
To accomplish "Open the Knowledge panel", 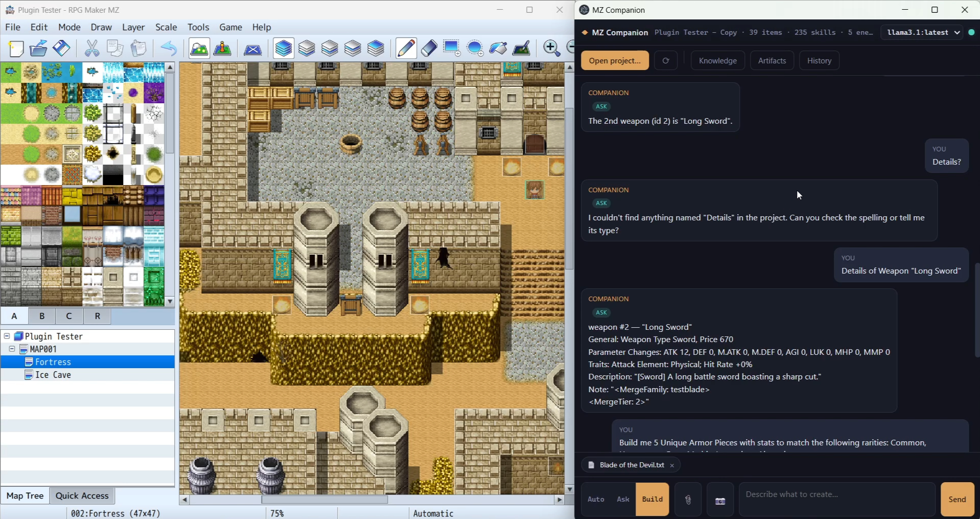I will click(x=718, y=60).
